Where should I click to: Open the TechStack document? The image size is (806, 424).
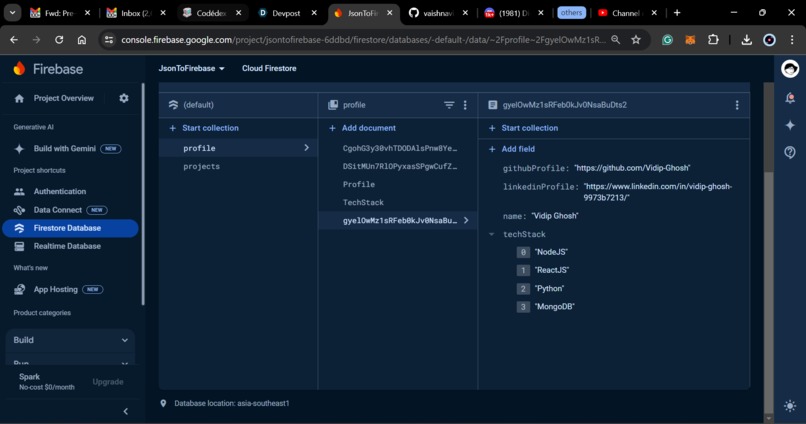(x=363, y=202)
